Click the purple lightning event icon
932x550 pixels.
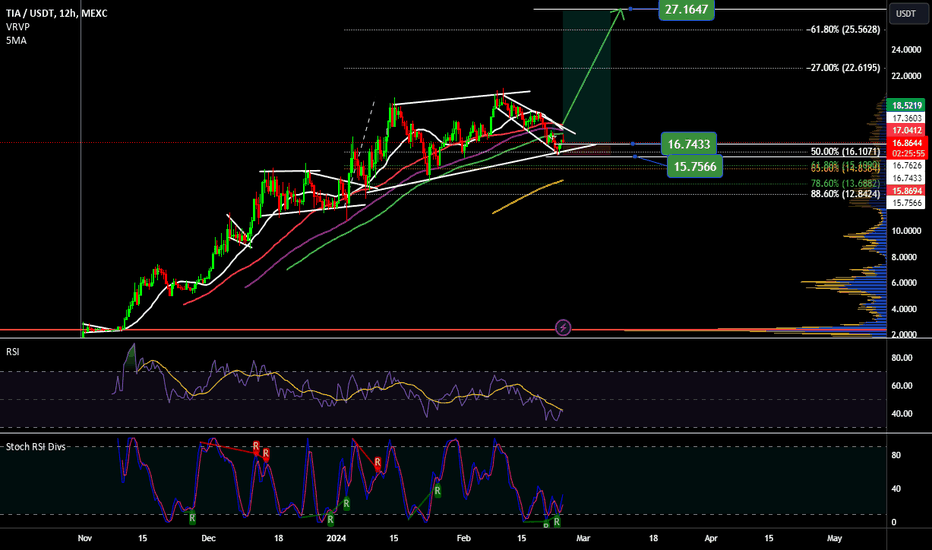tap(563, 327)
